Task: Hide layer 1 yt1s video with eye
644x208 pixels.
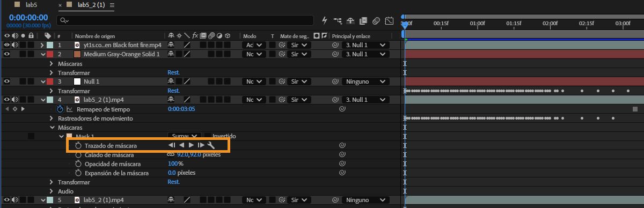Action: pos(7,45)
